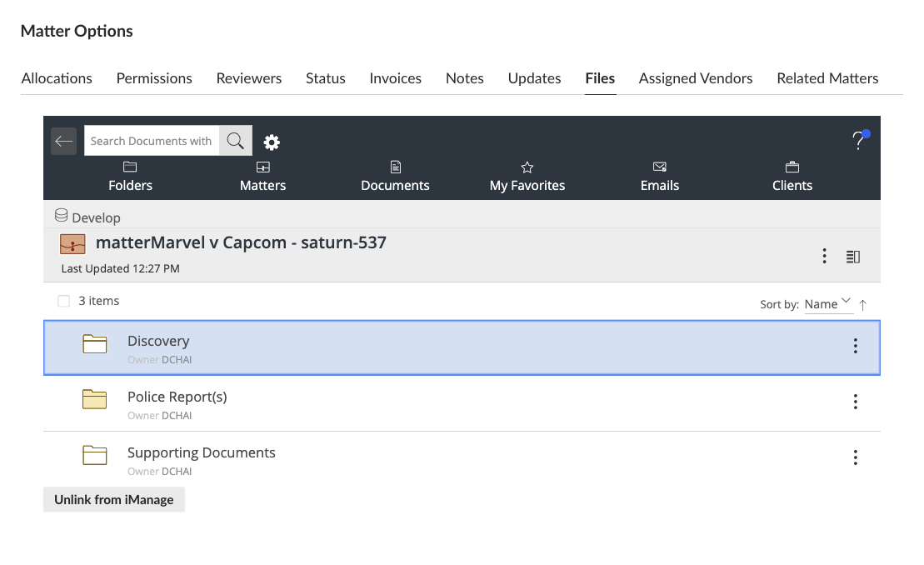Open the help question mark icon

pyautogui.click(x=860, y=140)
